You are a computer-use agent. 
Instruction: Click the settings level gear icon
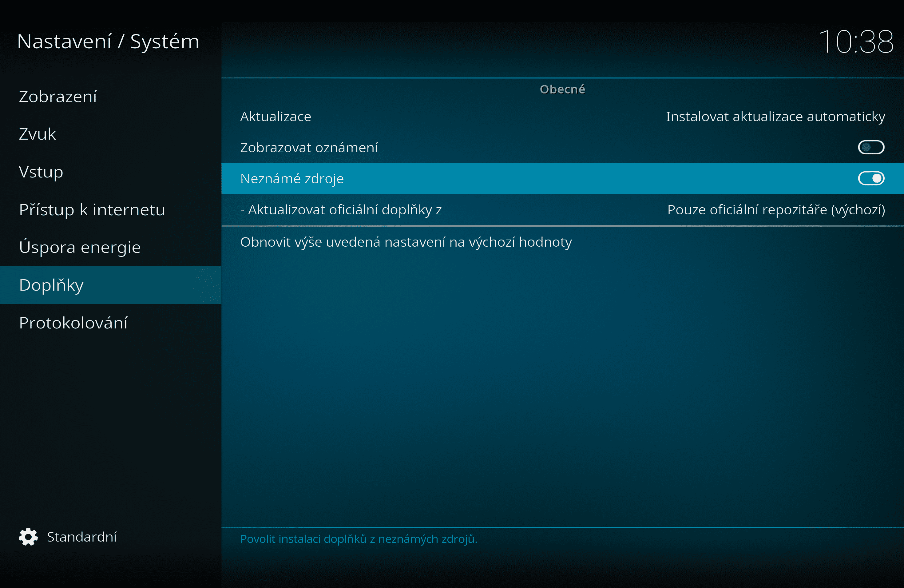click(29, 537)
